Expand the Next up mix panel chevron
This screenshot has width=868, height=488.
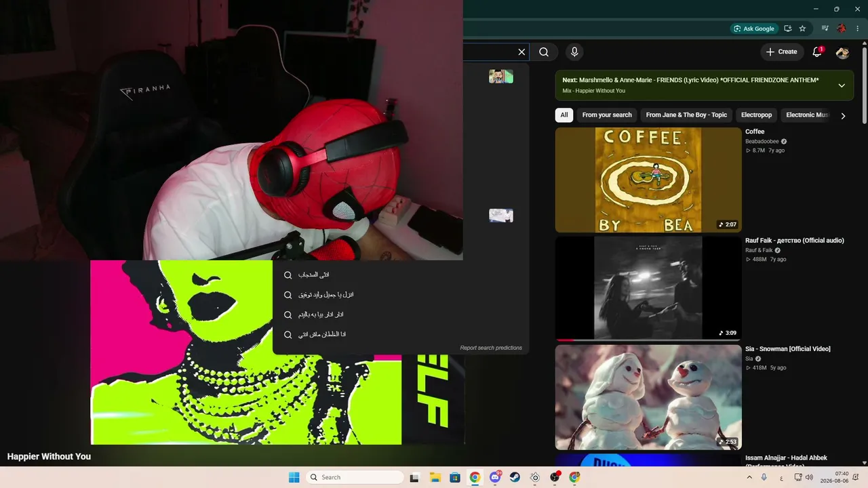842,85
